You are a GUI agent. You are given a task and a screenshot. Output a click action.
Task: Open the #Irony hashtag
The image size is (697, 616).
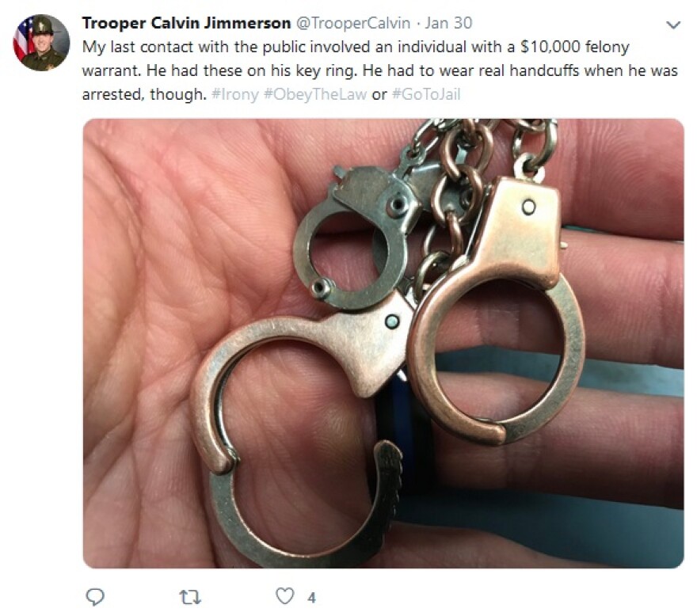coord(235,95)
